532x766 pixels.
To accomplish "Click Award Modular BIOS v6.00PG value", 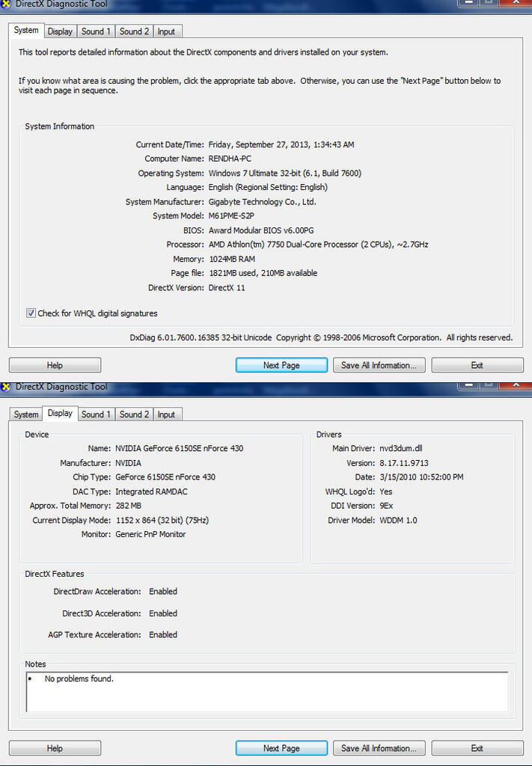I will pos(261,230).
